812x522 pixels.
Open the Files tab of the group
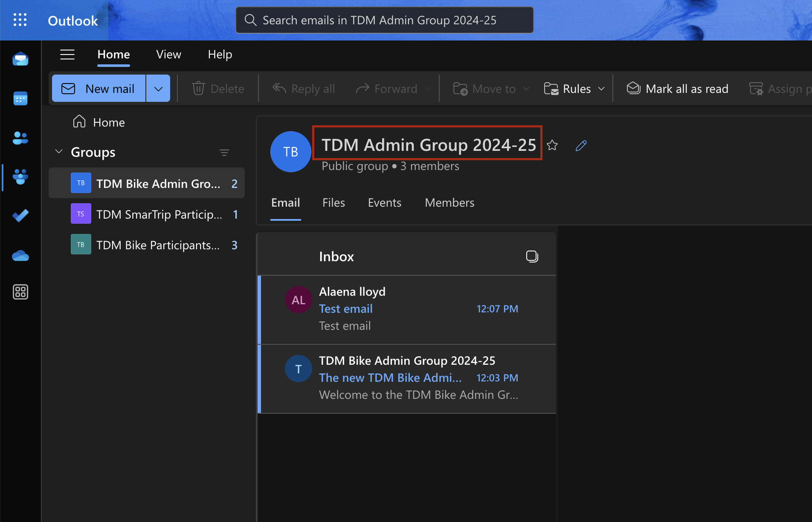coord(333,203)
